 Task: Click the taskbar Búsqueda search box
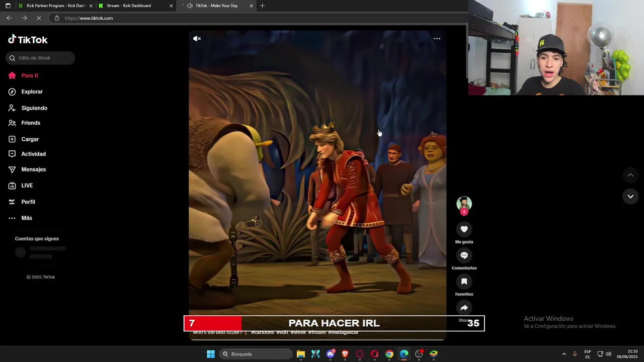click(256, 354)
